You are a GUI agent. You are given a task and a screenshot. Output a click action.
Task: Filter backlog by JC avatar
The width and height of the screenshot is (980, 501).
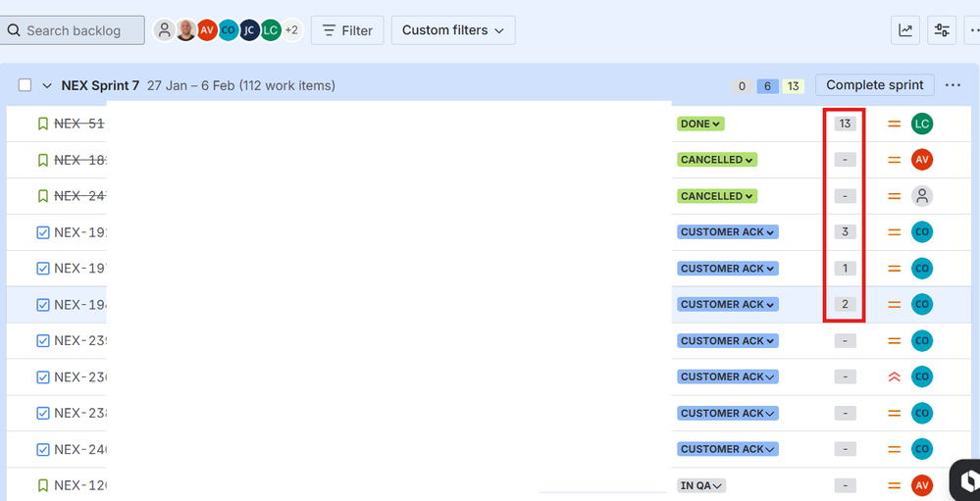point(249,30)
